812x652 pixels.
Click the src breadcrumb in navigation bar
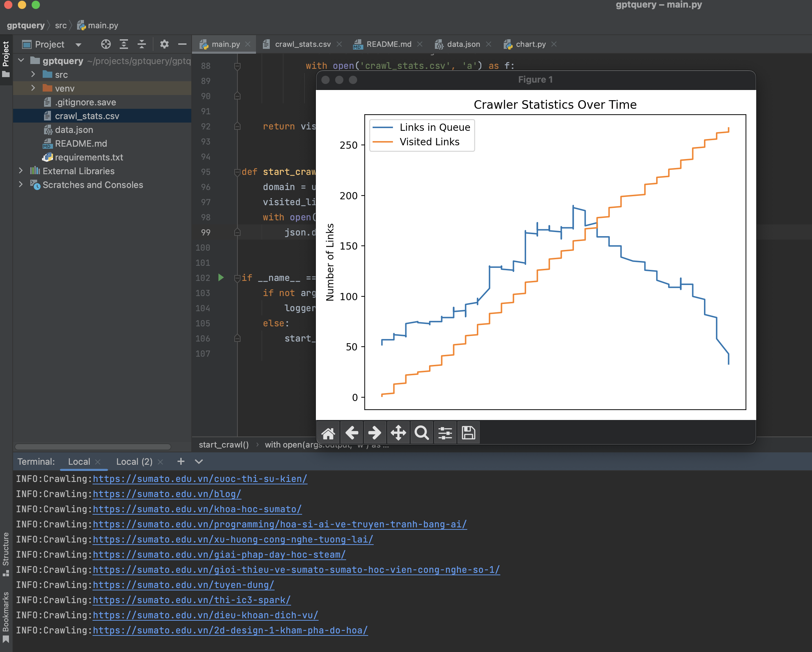point(61,25)
